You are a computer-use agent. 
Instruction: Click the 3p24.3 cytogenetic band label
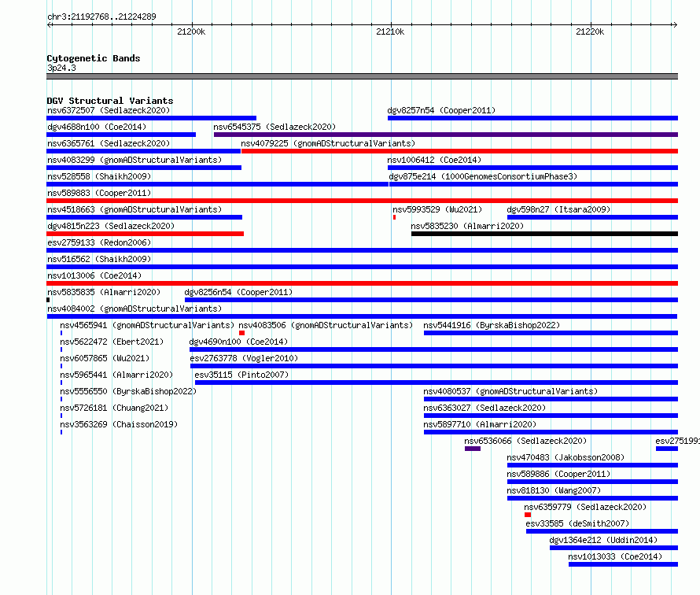[61, 68]
